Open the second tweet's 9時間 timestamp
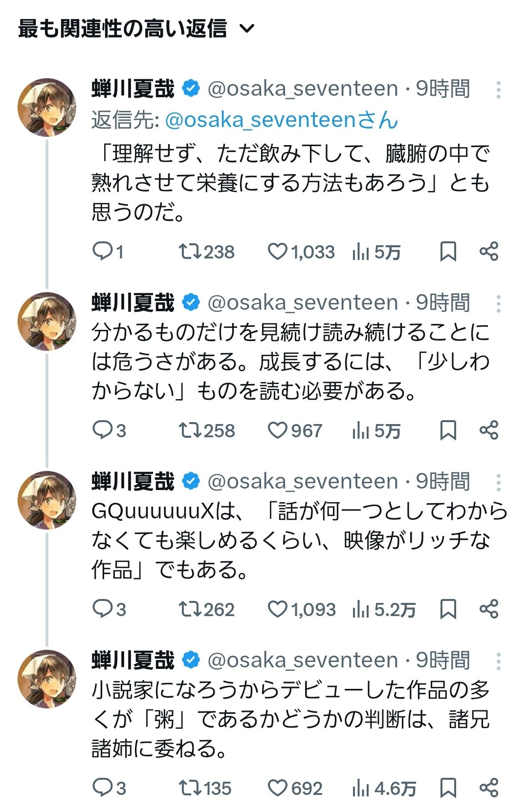Screen dimensions: 528x812 click(x=443, y=303)
